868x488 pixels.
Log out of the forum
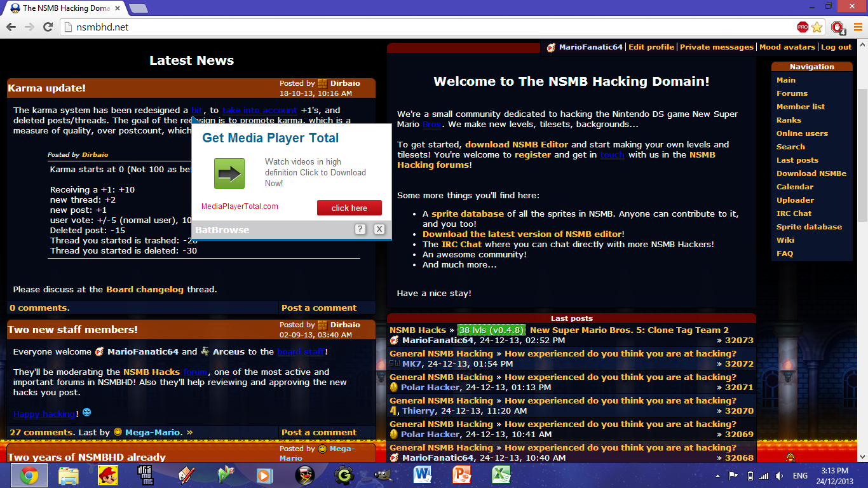(x=836, y=47)
